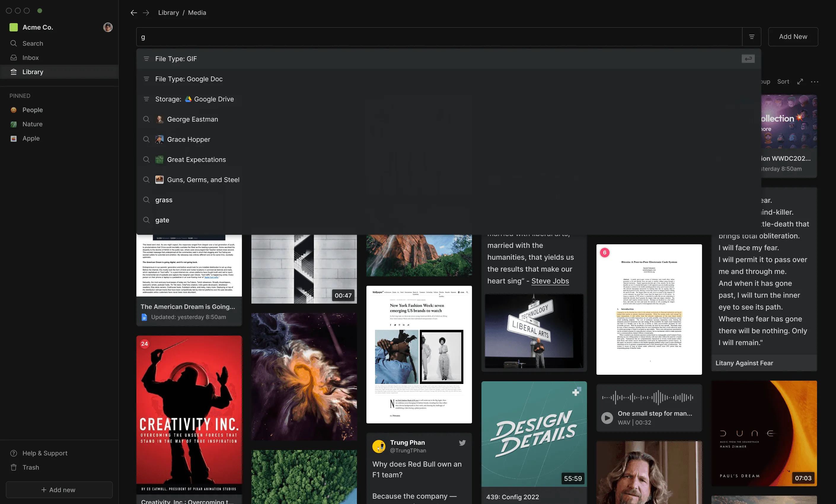Image resolution: width=836 pixels, height=504 pixels.
Task: Open the New York Fashion Week article
Action: pyautogui.click(x=419, y=354)
